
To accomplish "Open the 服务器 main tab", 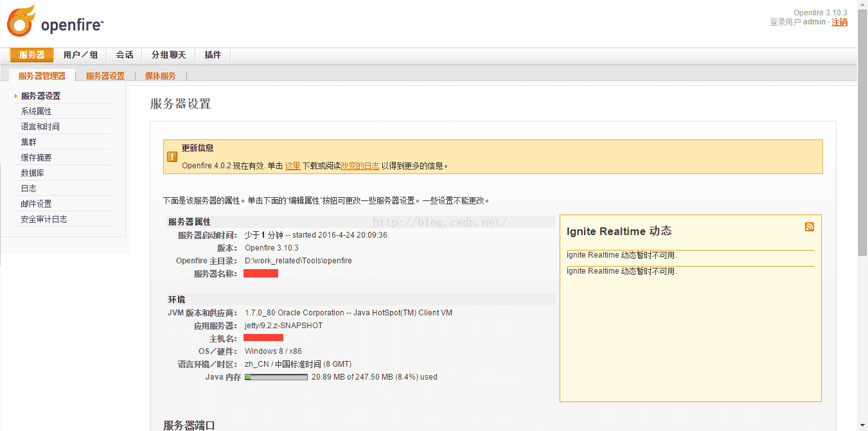I will tap(31, 55).
